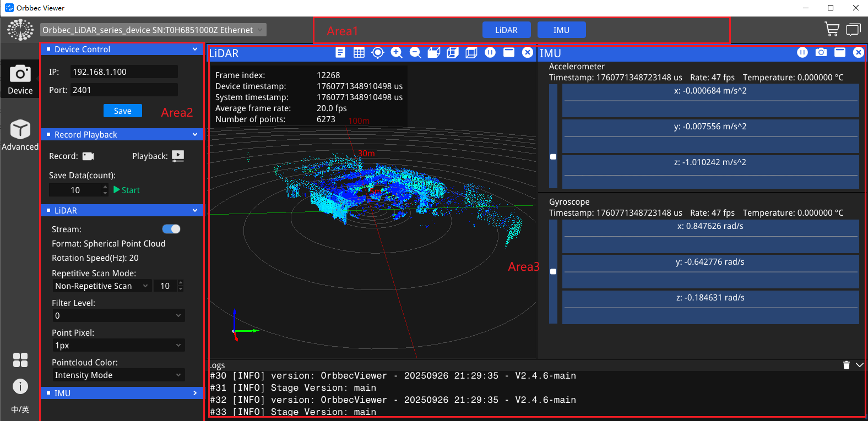Click the 'Format: Spherical Point Cloud' text

click(x=109, y=244)
